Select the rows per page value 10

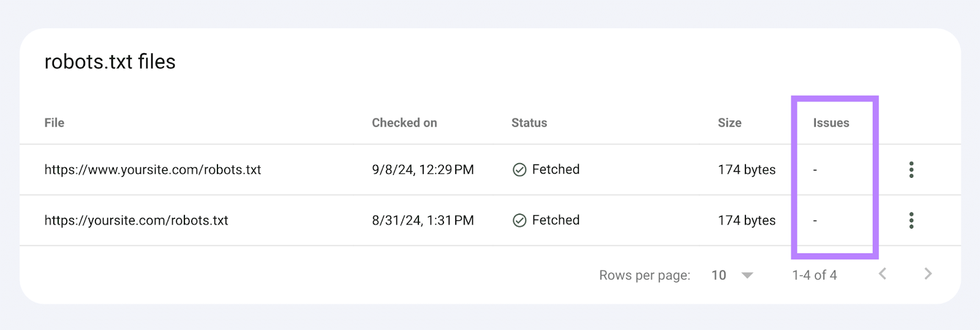[719, 275]
